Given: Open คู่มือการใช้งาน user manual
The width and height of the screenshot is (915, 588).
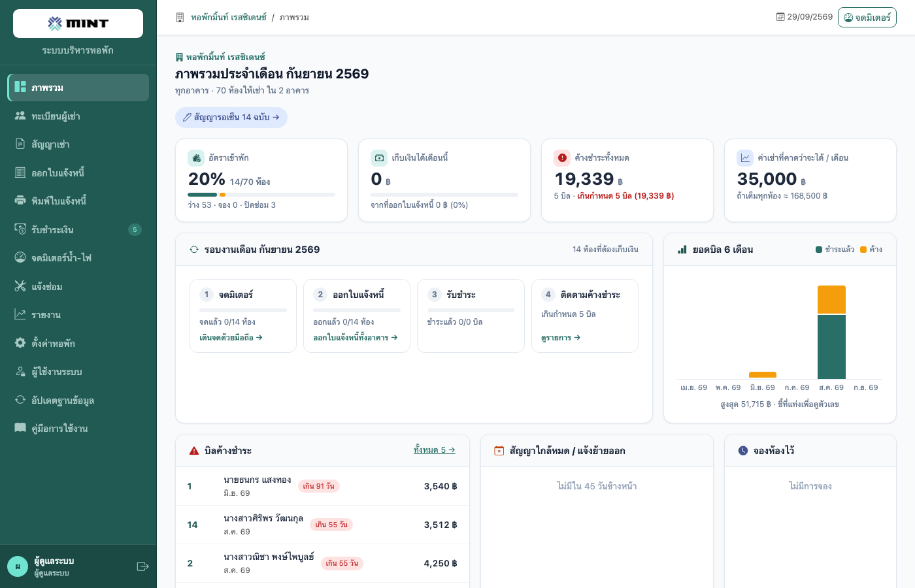Looking at the screenshot, I should 78,429.
